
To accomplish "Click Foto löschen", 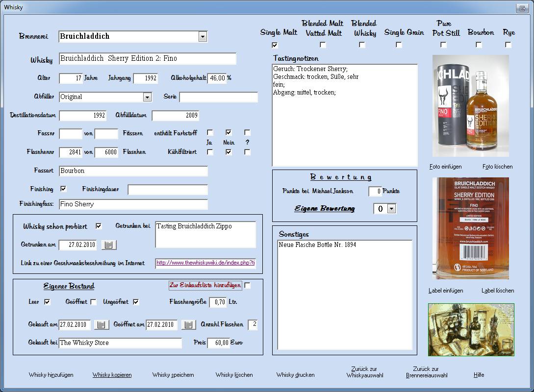I will [498, 167].
